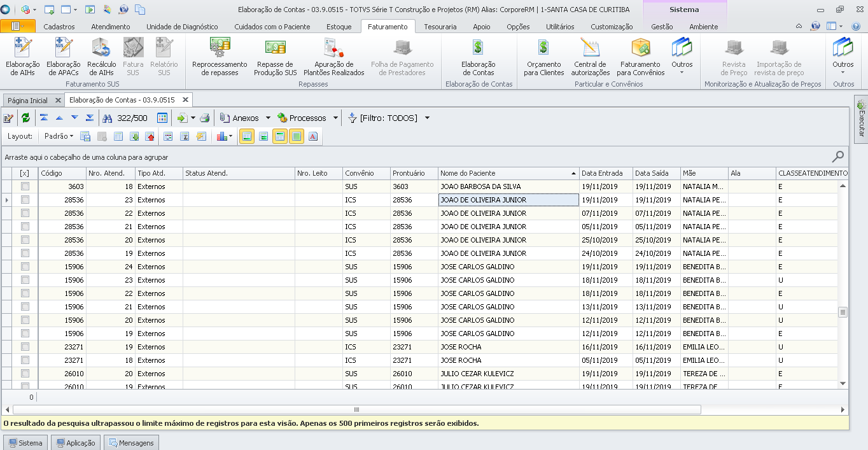The image size is (868, 450).
Task: Click the green refresh arrows icon
Action: (x=25, y=118)
